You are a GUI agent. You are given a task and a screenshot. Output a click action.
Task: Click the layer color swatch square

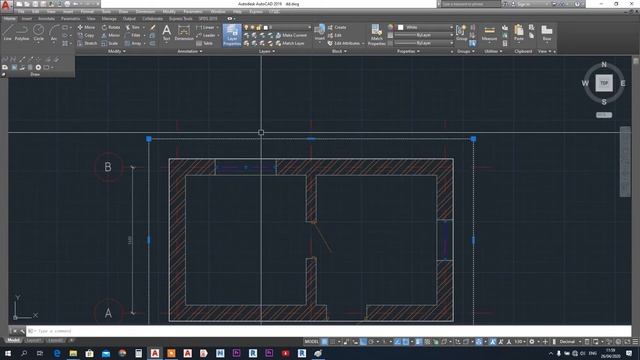pos(266,27)
